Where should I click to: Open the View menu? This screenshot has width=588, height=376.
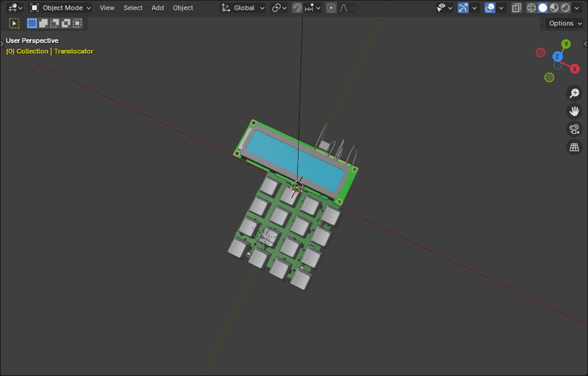tap(107, 8)
